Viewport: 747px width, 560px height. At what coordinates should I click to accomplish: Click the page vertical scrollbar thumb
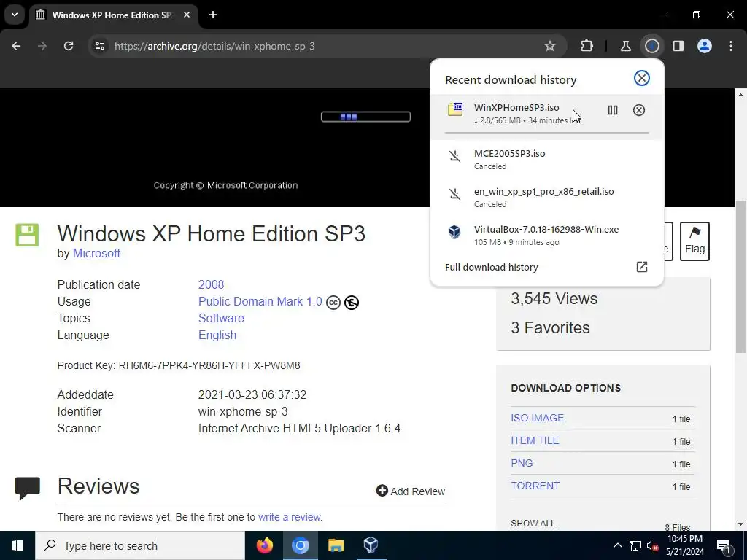click(x=740, y=276)
